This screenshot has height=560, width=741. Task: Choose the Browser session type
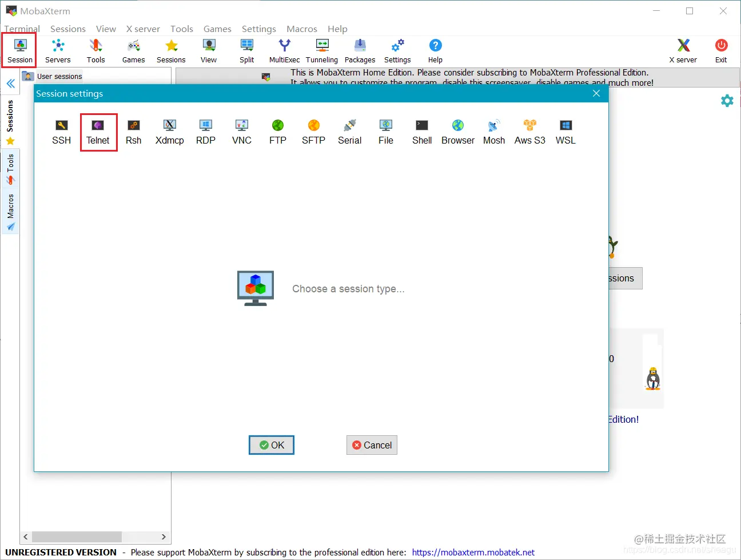(458, 133)
